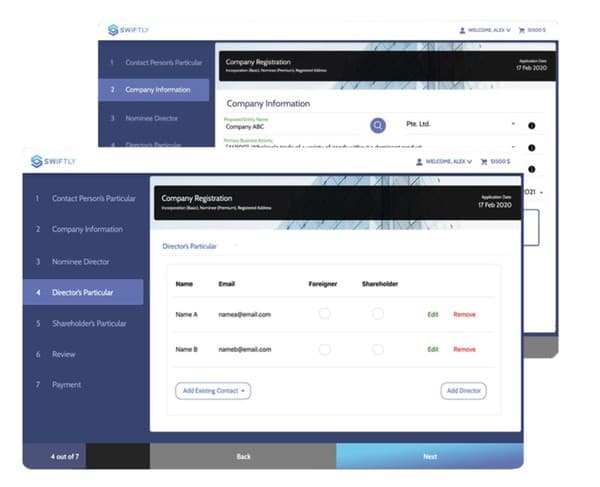600x487 pixels.
Task: Mark Name B as Shareholder
Action: [378, 349]
